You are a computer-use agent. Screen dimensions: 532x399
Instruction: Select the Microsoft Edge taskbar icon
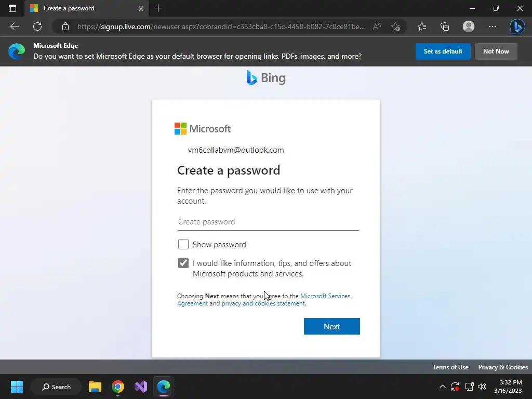(164, 387)
